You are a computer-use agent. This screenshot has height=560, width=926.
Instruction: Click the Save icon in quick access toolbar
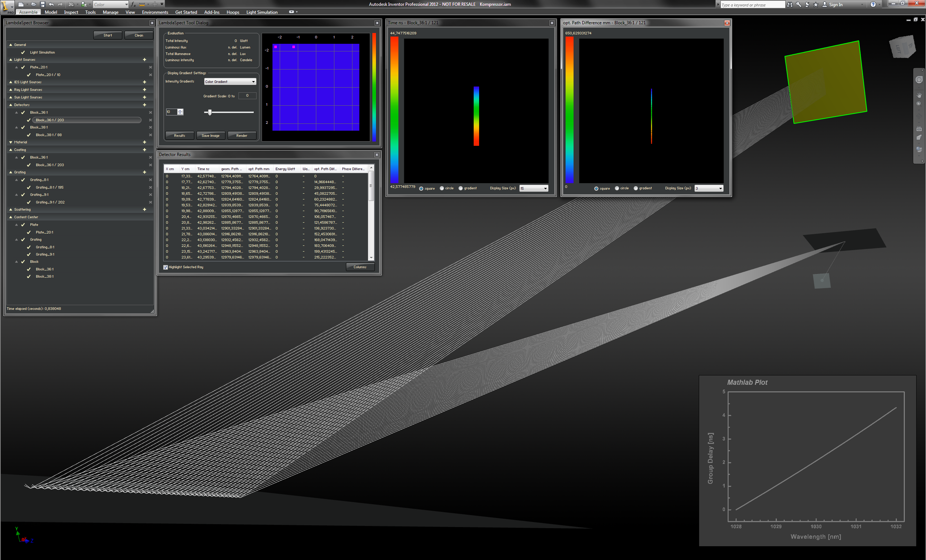42,4
